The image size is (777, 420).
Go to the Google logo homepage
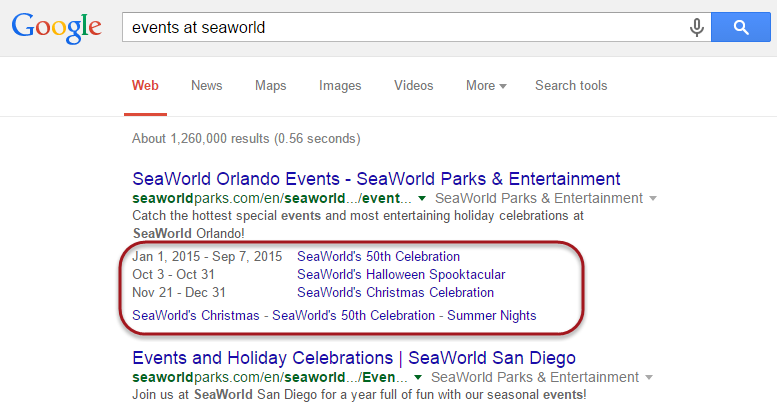59,30
